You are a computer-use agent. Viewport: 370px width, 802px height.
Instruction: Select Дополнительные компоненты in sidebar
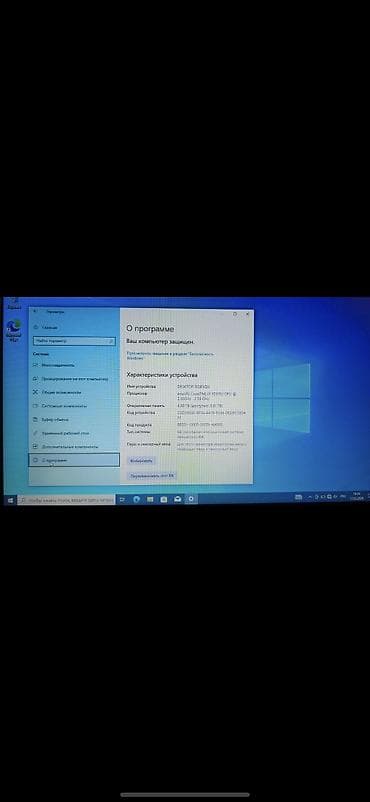point(74,447)
